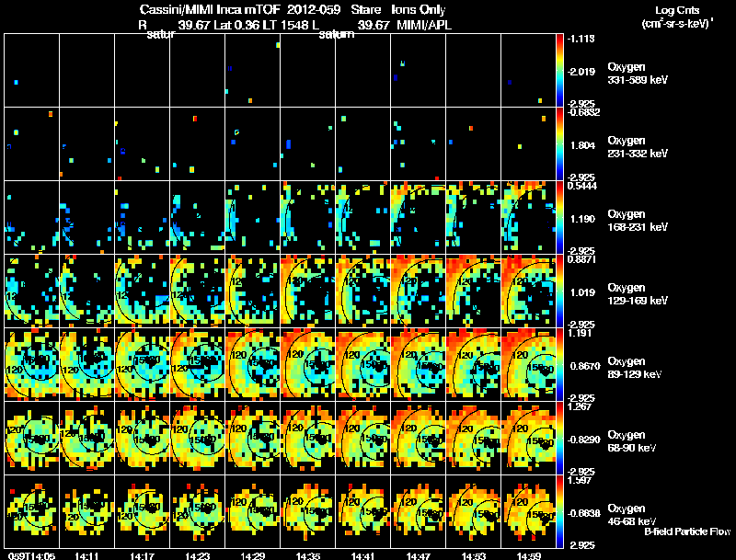Select the Oxygen 46-68 keV label

pos(632,515)
